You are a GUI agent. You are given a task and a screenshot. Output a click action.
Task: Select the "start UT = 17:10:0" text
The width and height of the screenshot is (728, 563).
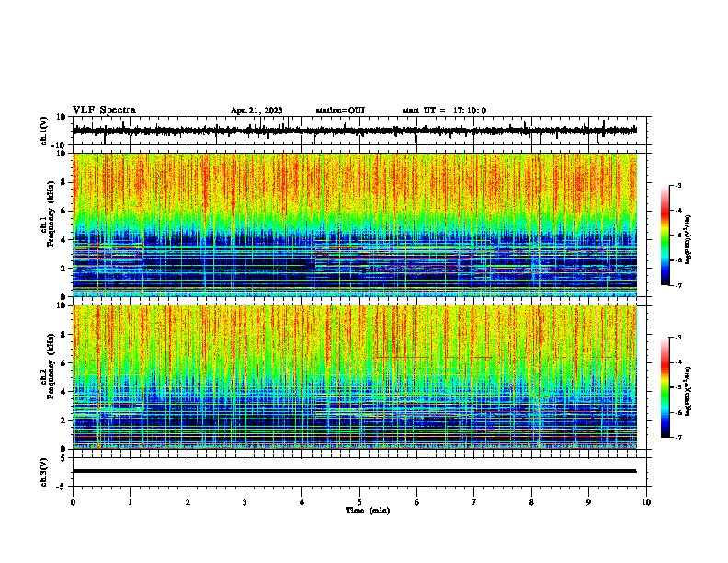[444, 110]
